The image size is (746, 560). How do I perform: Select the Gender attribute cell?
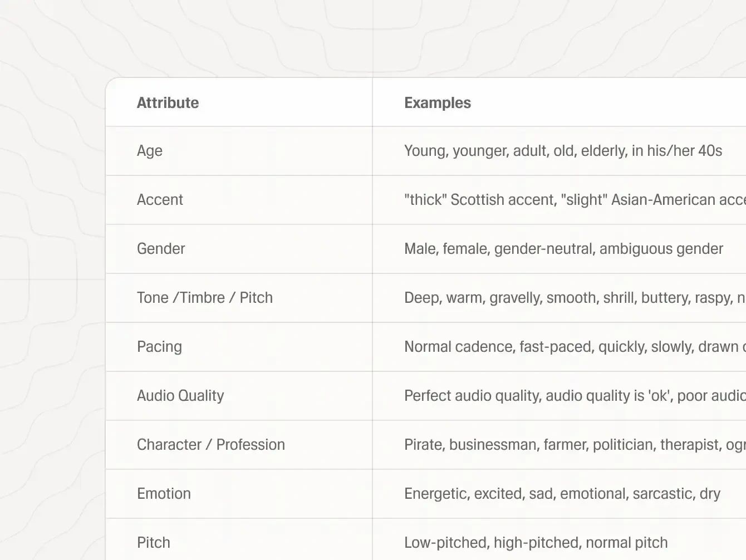pos(161,249)
